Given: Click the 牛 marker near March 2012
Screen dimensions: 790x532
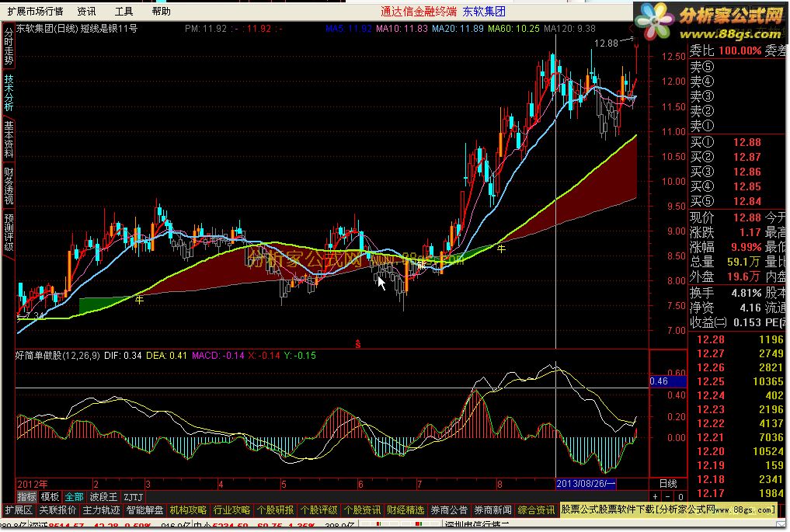Looking at the screenshot, I should [140, 300].
